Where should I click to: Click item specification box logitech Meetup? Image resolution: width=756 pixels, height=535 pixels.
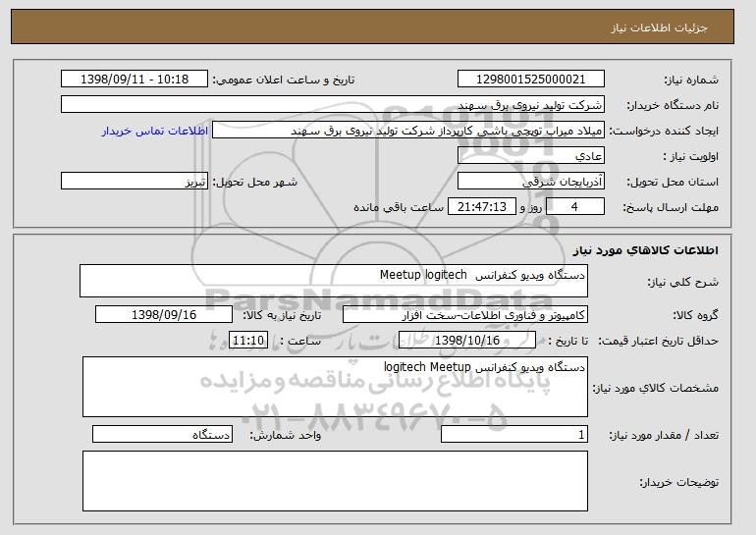pos(335,387)
